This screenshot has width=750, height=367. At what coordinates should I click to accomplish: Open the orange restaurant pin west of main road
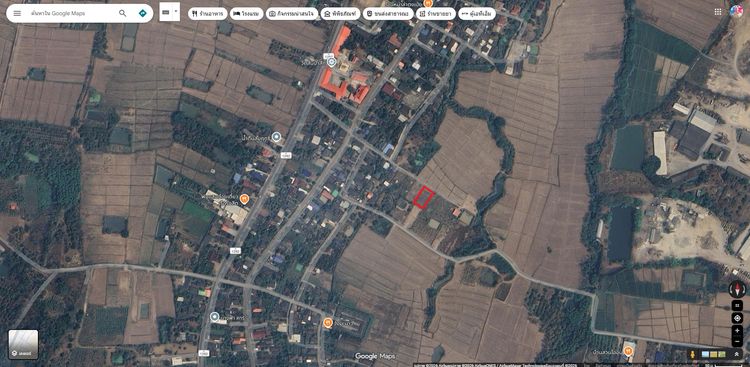pyautogui.click(x=244, y=199)
